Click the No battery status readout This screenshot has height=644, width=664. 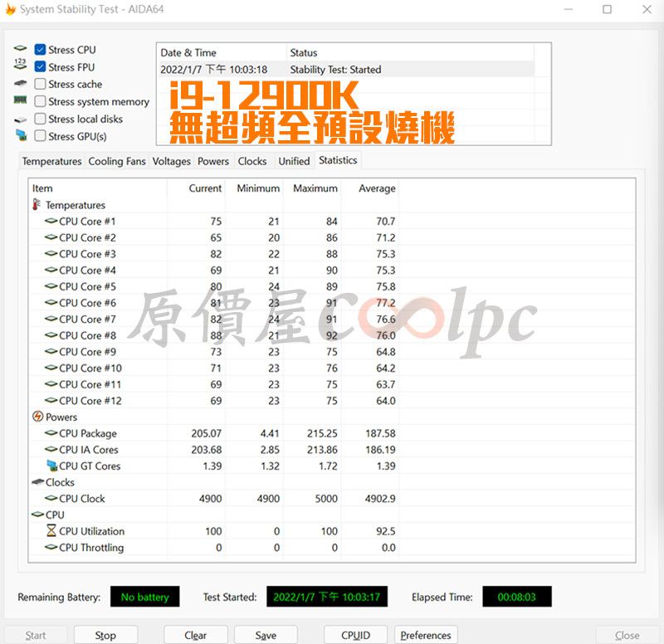[x=144, y=597]
